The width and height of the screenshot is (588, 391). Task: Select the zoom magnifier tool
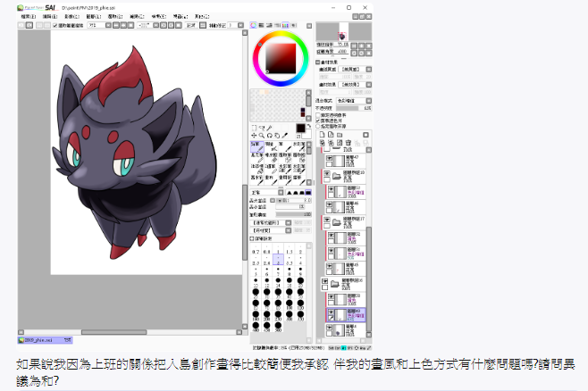pyautogui.click(x=262, y=136)
